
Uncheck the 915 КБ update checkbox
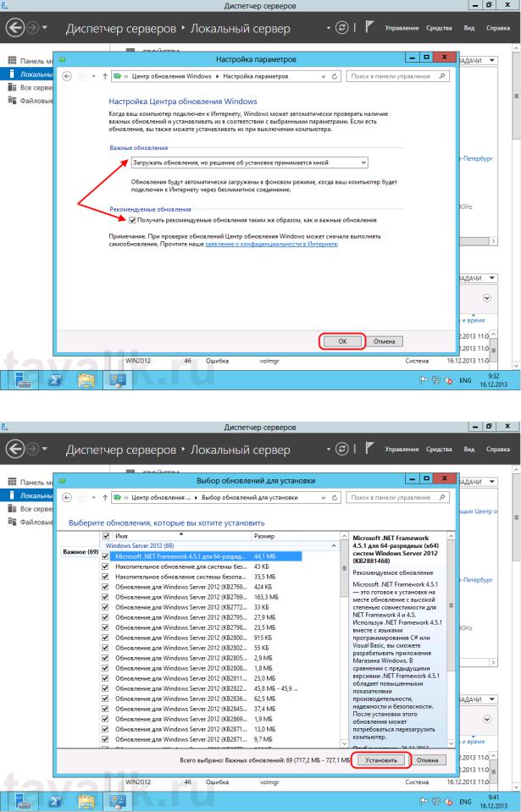106,638
